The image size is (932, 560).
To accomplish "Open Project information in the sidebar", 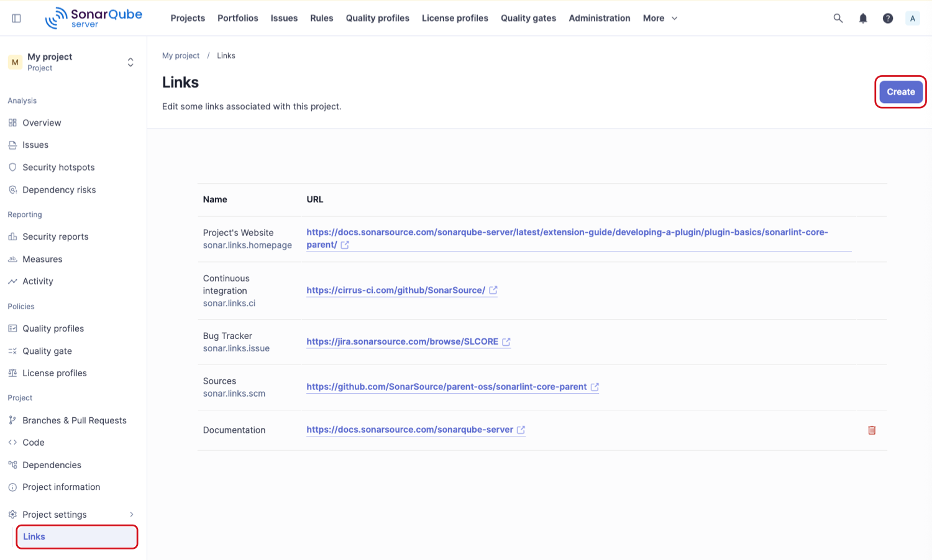I will tap(61, 487).
